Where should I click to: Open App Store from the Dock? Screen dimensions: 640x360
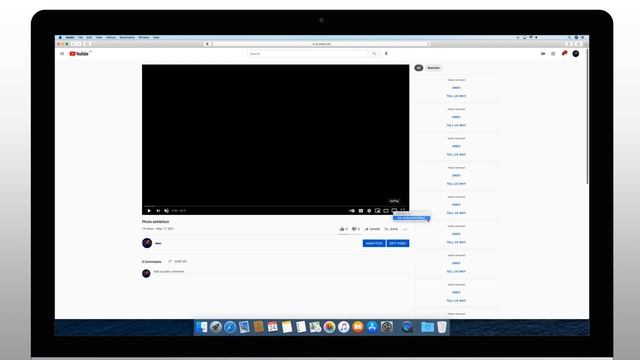[372, 327]
